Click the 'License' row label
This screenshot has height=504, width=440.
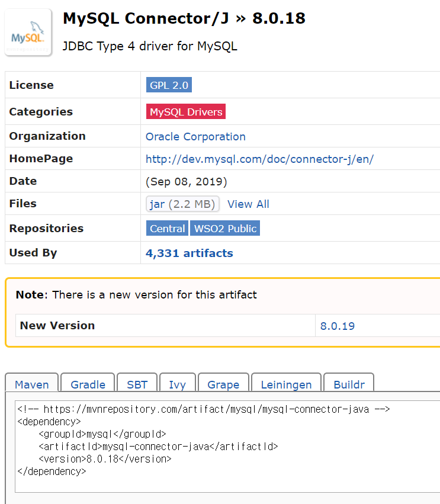tap(31, 85)
